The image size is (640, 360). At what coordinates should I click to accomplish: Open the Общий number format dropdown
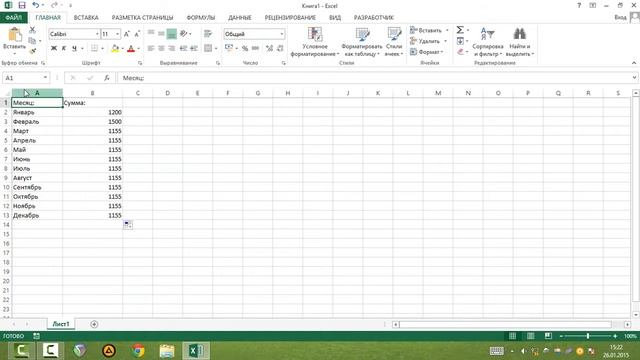(282, 34)
